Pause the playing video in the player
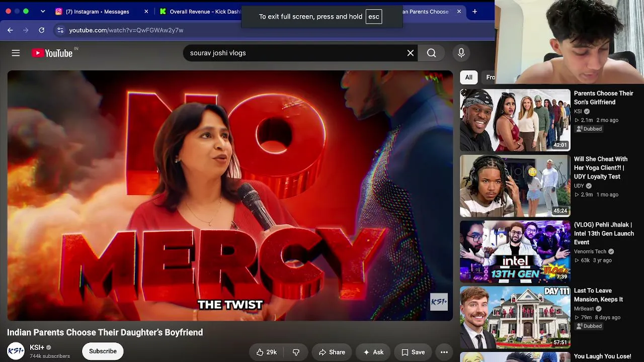This screenshot has height=362, width=644. (x=230, y=196)
